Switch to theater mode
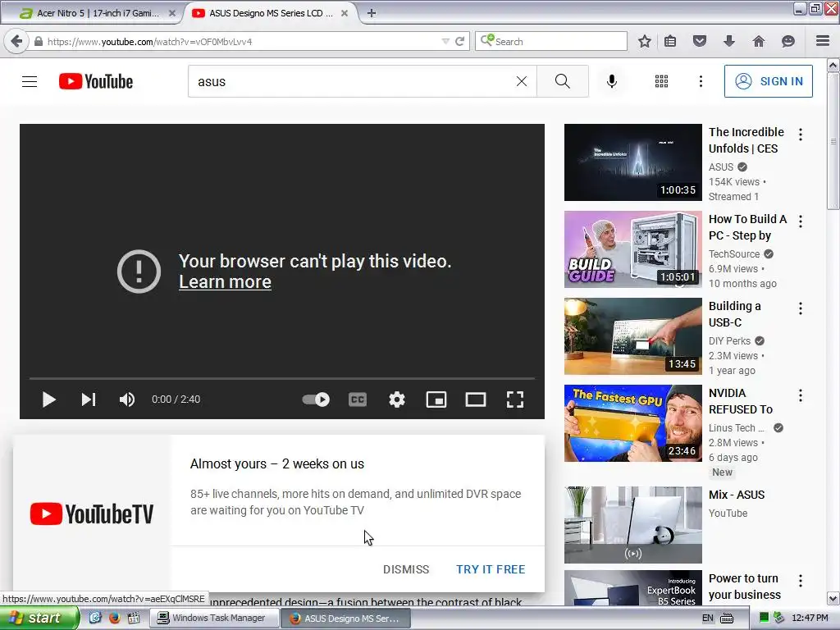The image size is (840, 630). (476, 399)
